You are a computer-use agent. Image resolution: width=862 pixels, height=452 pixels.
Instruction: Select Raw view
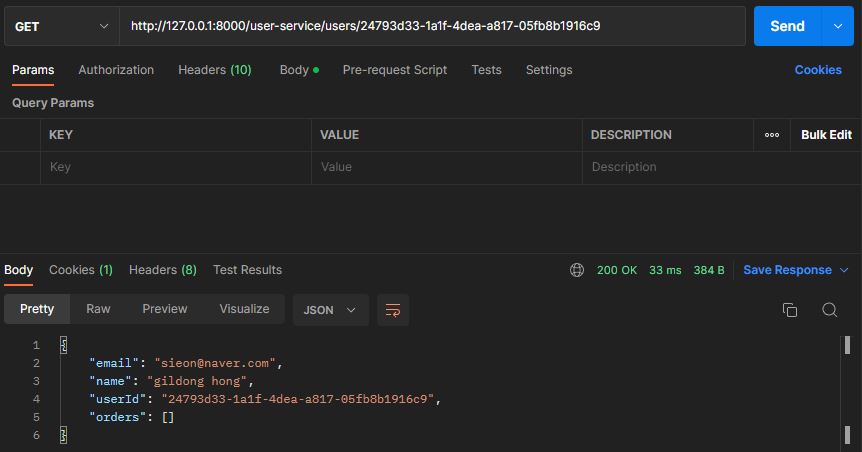(x=98, y=309)
